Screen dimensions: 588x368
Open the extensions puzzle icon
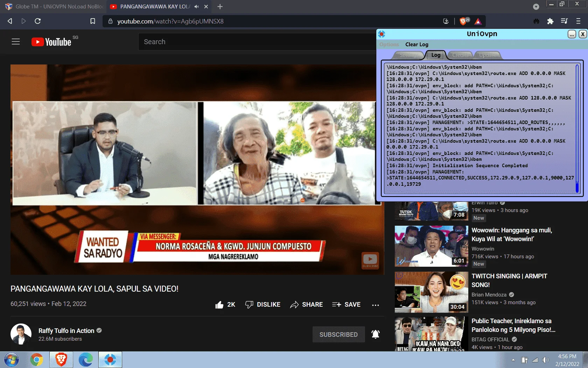pyautogui.click(x=550, y=21)
